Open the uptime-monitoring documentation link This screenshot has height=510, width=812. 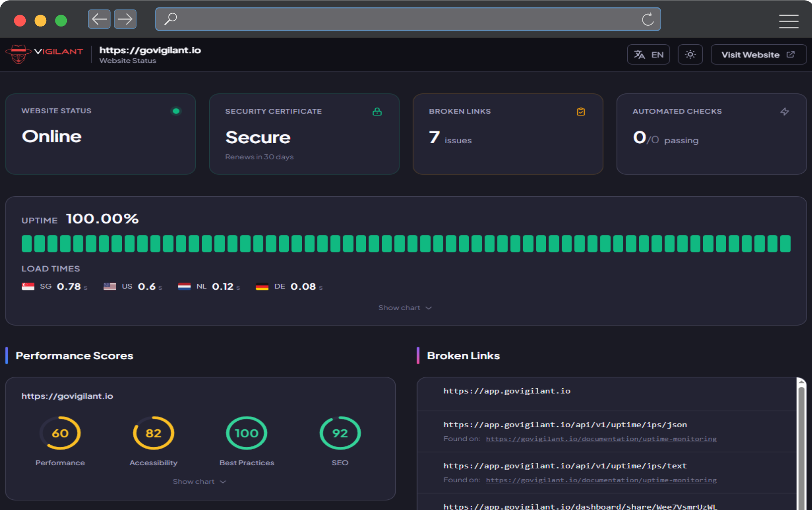tap(601, 439)
